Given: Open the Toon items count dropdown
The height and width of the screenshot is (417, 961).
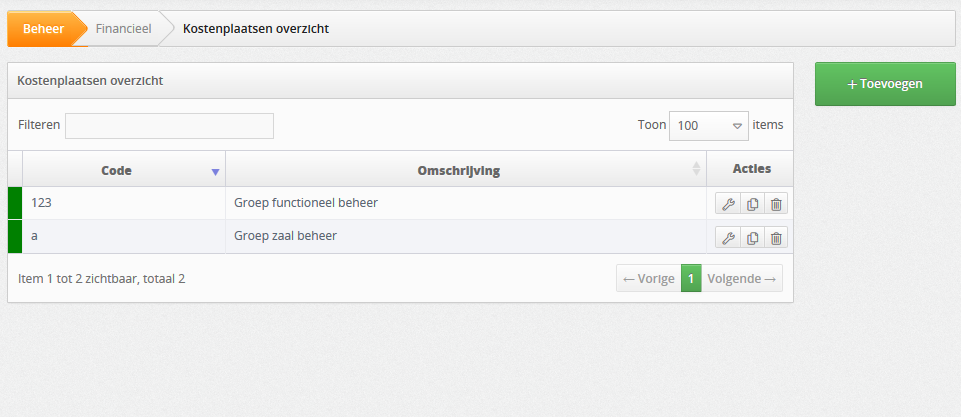Looking at the screenshot, I should click(x=708, y=126).
